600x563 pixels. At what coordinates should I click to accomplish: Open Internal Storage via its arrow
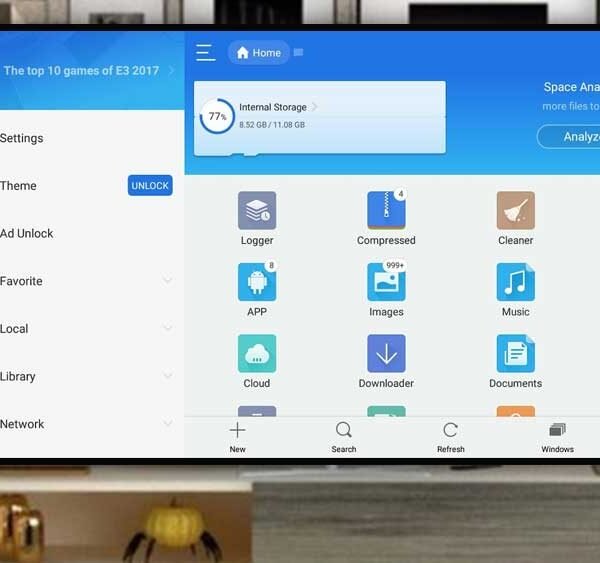pos(314,107)
